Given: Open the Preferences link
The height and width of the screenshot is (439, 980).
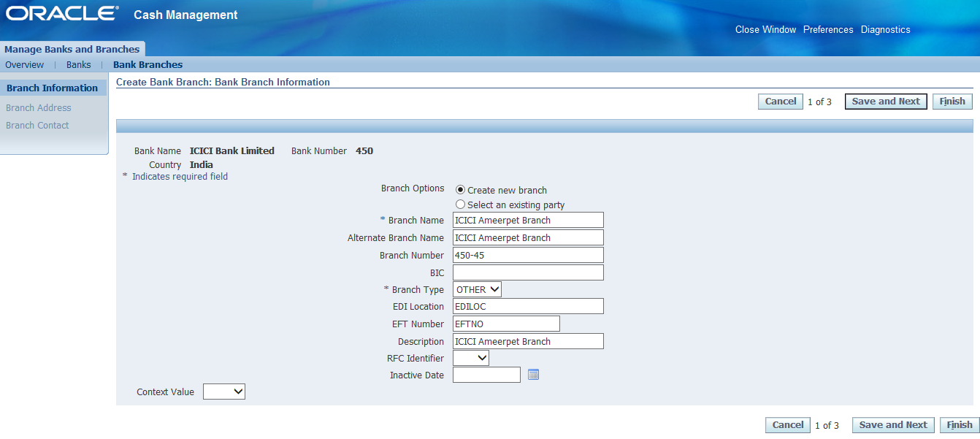Looking at the screenshot, I should point(828,30).
